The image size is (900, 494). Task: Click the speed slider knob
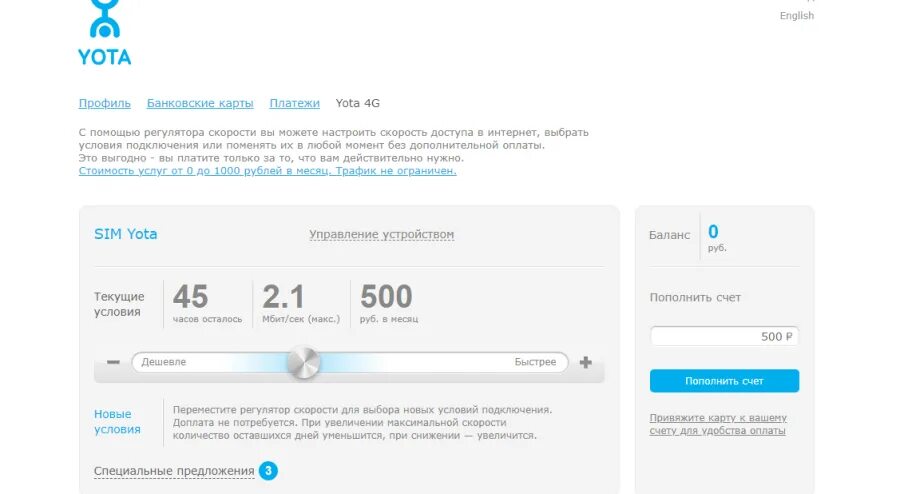[x=303, y=363]
